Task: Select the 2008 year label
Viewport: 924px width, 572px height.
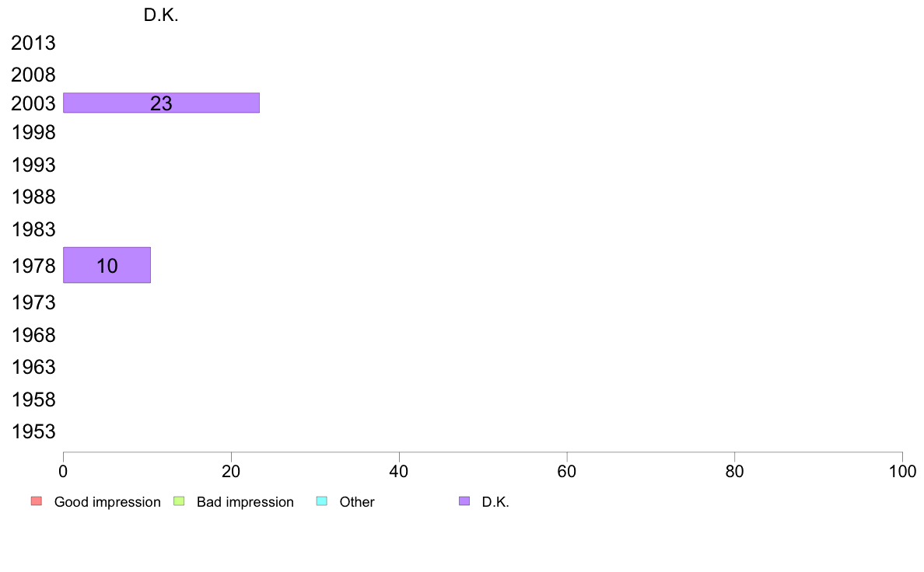Action: pos(33,75)
